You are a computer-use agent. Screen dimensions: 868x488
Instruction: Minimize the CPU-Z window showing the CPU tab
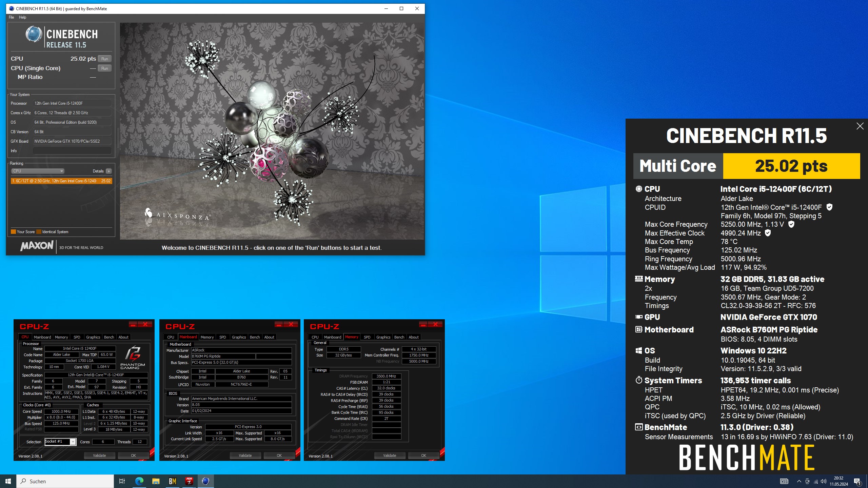[x=133, y=324]
